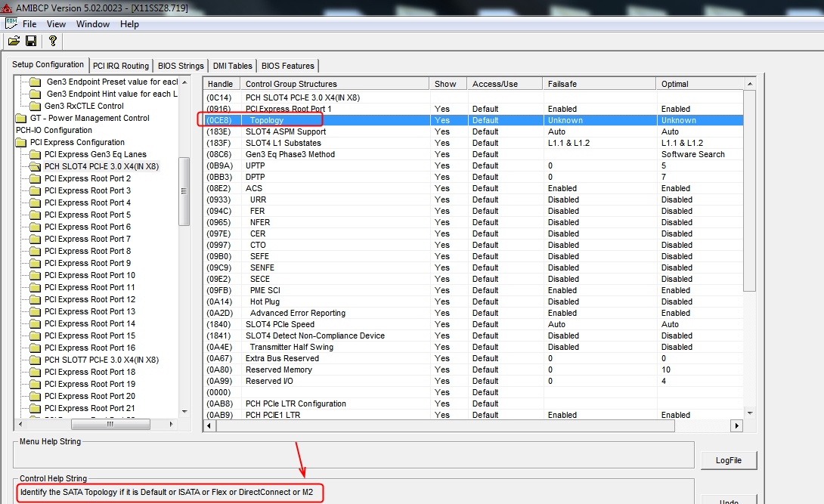Click the table vertical scroll-up arrow
This screenshot has height=504, width=824.
(x=750, y=84)
